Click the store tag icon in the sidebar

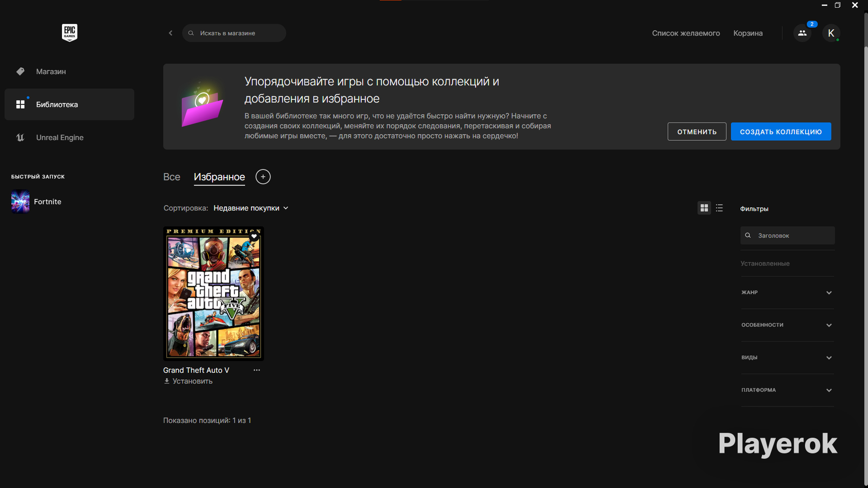20,71
